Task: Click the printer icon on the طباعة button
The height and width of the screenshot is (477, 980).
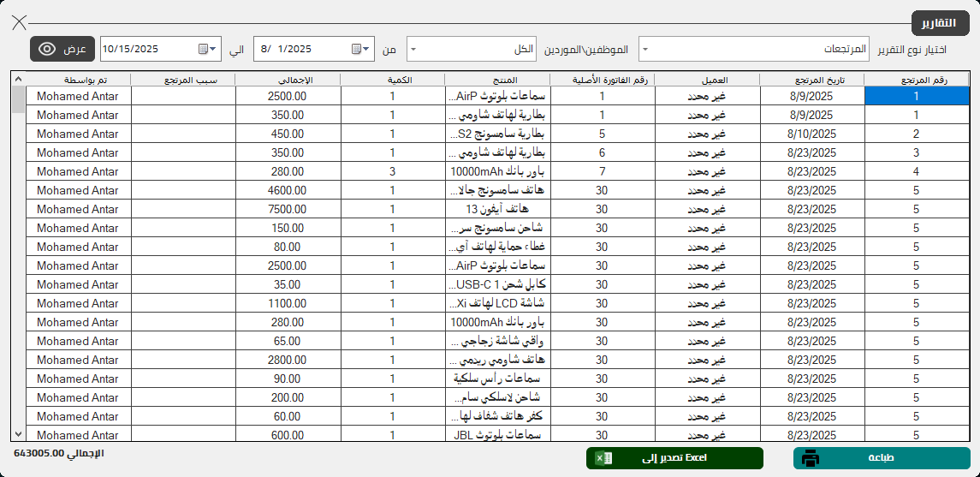Action: coord(811,458)
